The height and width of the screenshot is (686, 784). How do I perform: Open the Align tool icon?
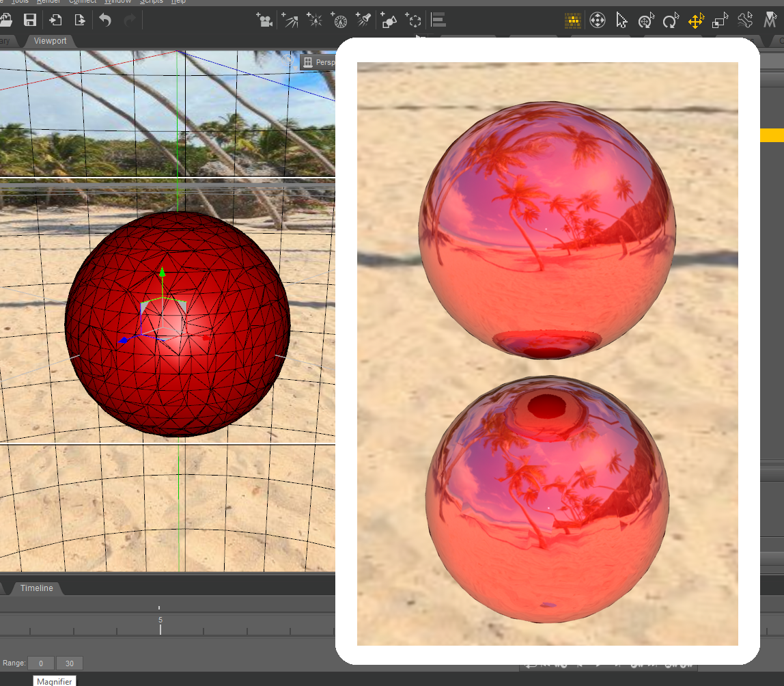coord(438,20)
